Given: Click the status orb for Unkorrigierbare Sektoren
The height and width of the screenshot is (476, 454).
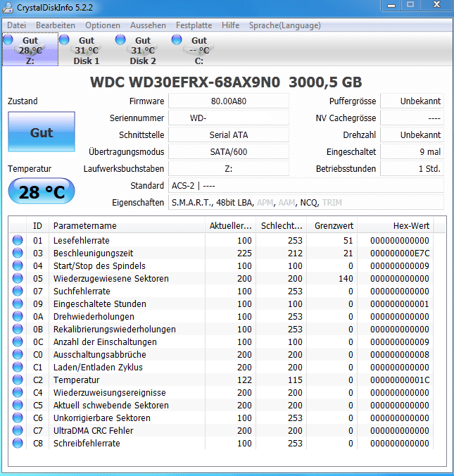Looking at the screenshot, I should click(x=18, y=418).
